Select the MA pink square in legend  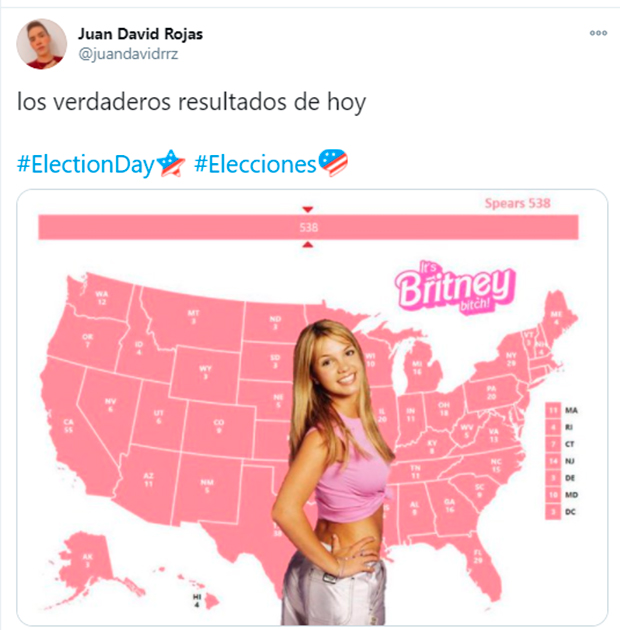553,410
